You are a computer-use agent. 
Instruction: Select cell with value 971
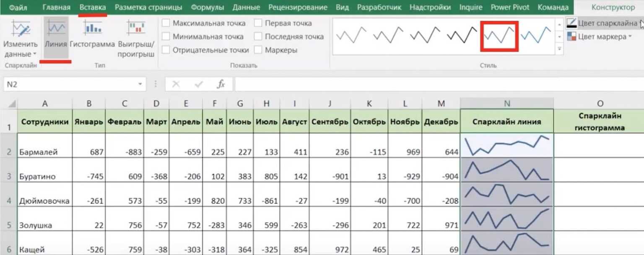tap(441, 219)
